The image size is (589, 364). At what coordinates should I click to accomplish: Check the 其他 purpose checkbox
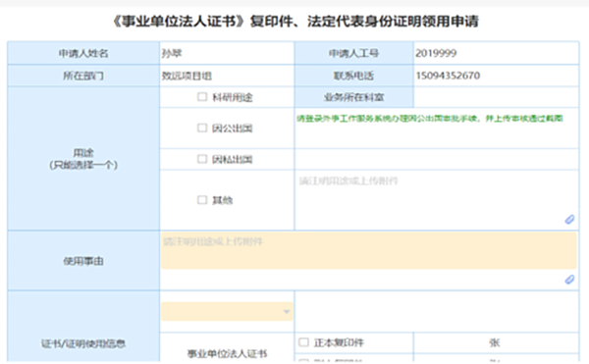202,199
